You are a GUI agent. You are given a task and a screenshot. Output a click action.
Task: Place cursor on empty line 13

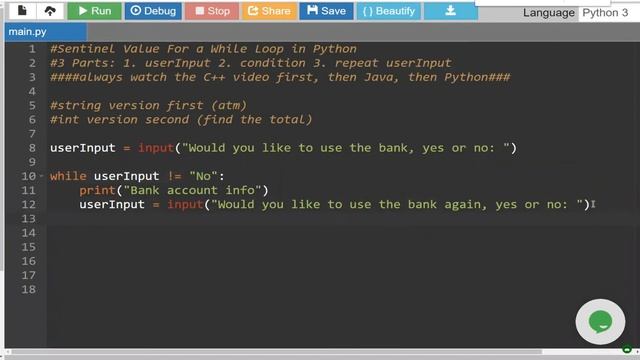tap(343, 219)
